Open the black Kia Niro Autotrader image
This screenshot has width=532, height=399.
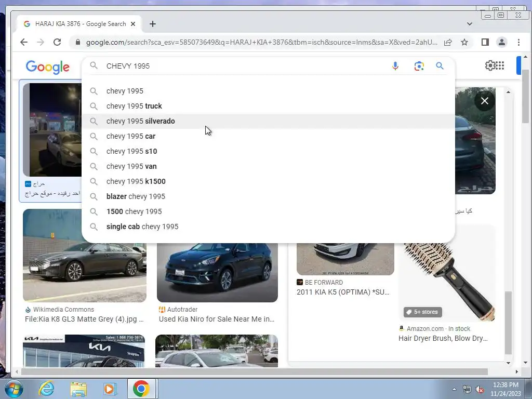[x=217, y=272]
